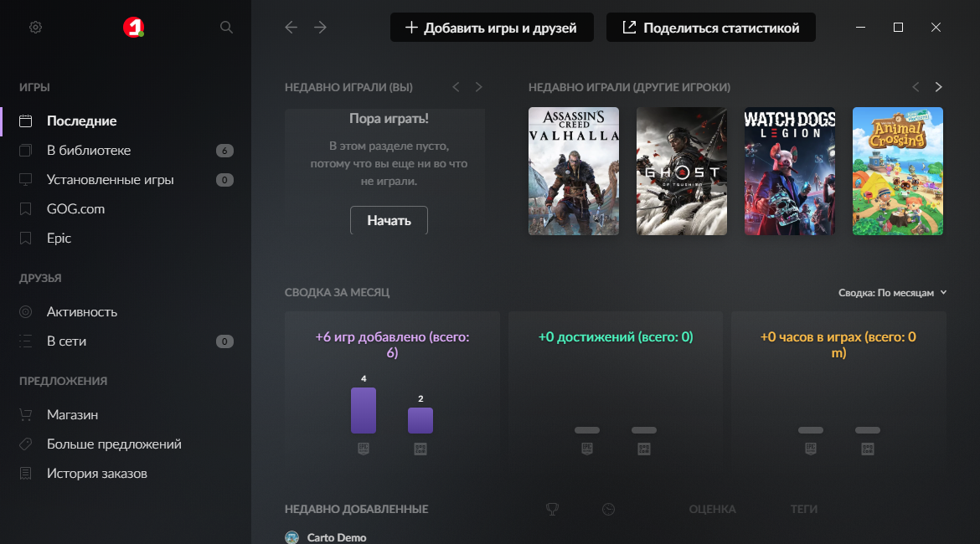Image resolution: width=980 pixels, height=544 pixels.
Task: Click the receipt icon beside История заказов
Action: 26,474
